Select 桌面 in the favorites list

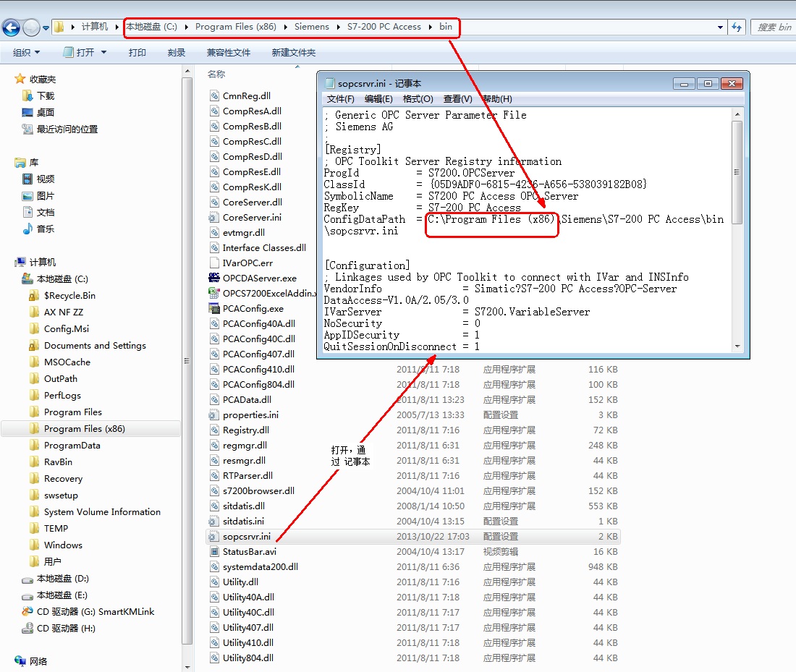coord(38,112)
